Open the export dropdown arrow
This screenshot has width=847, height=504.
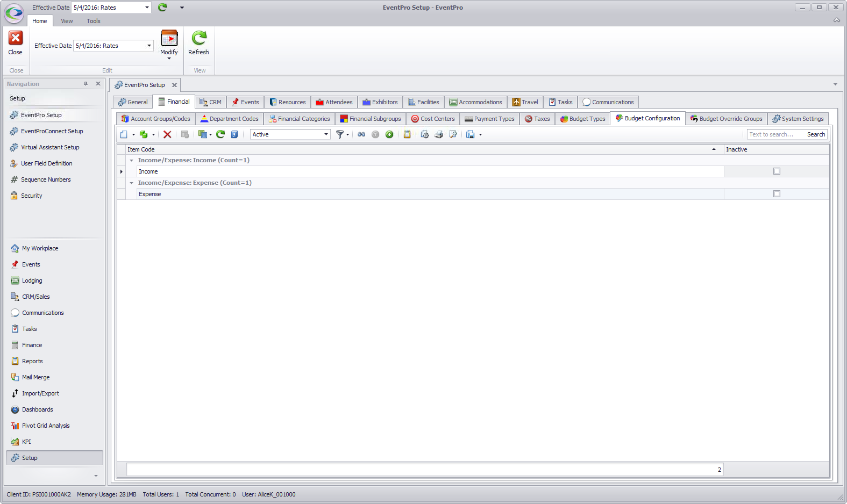pos(480,134)
